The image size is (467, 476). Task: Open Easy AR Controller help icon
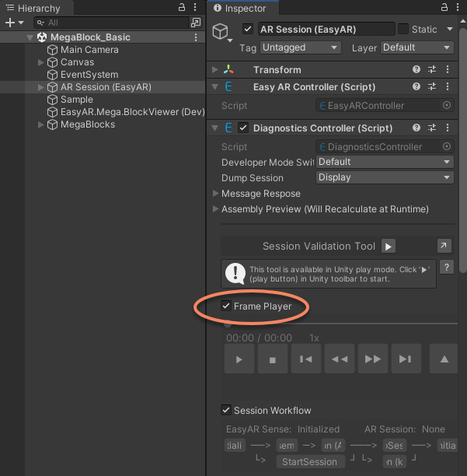pos(416,86)
